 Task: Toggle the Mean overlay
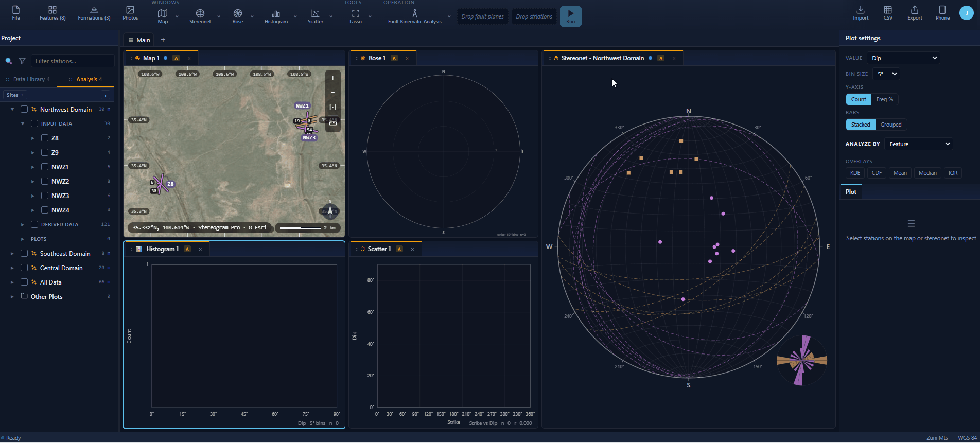(900, 173)
